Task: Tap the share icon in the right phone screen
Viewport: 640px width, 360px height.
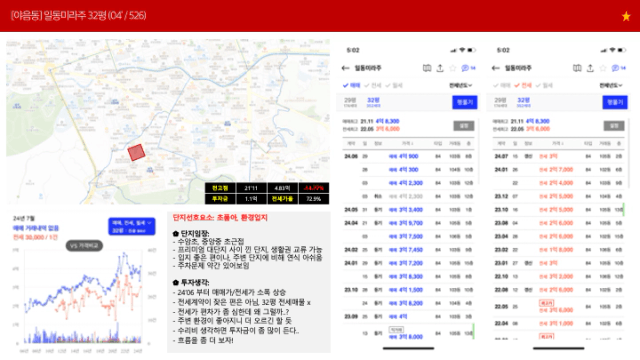Action: click(x=590, y=68)
